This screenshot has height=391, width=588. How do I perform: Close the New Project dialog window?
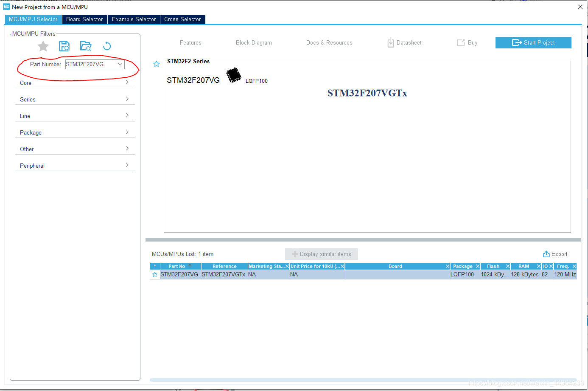[x=580, y=7]
